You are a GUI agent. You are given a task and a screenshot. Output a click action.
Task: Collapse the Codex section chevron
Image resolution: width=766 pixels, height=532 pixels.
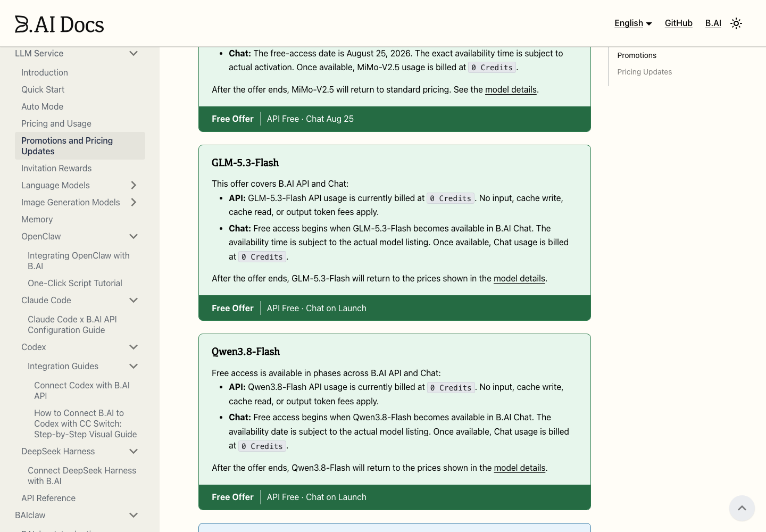click(x=134, y=347)
